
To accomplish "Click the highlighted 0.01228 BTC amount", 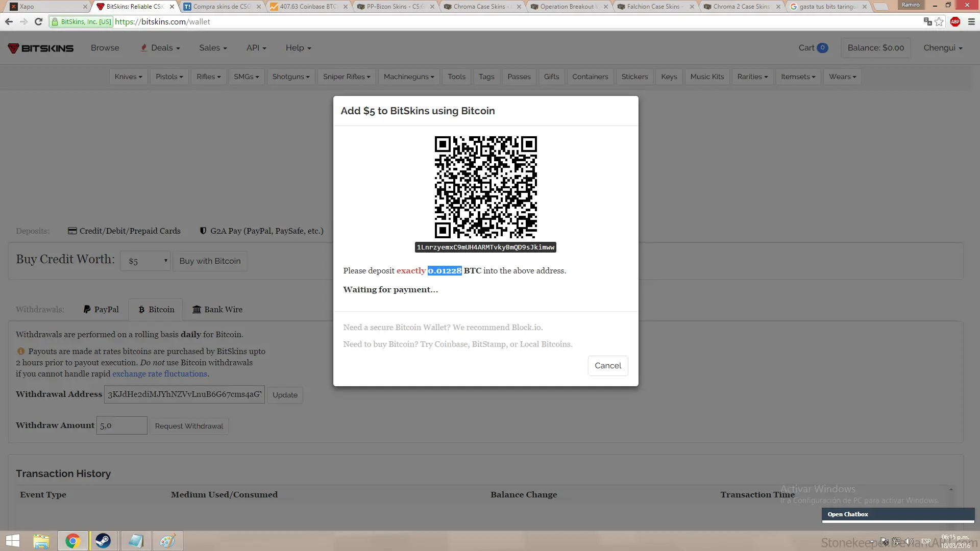I will [x=445, y=271].
